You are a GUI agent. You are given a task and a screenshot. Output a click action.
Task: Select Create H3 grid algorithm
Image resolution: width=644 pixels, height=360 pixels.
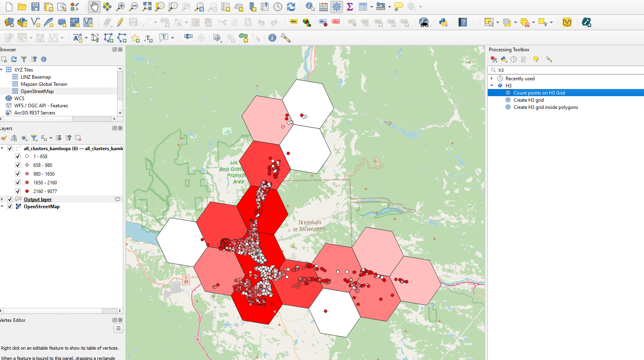click(x=528, y=100)
